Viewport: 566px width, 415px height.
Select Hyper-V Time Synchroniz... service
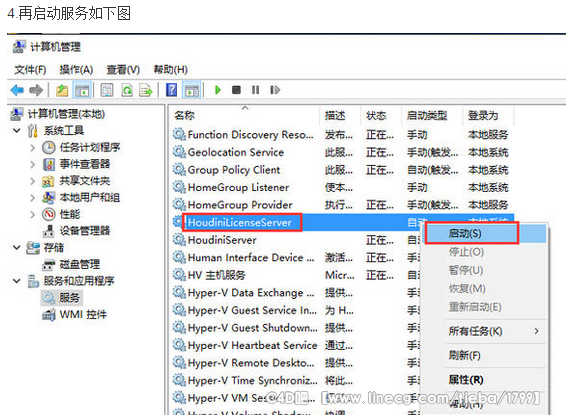(x=253, y=380)
